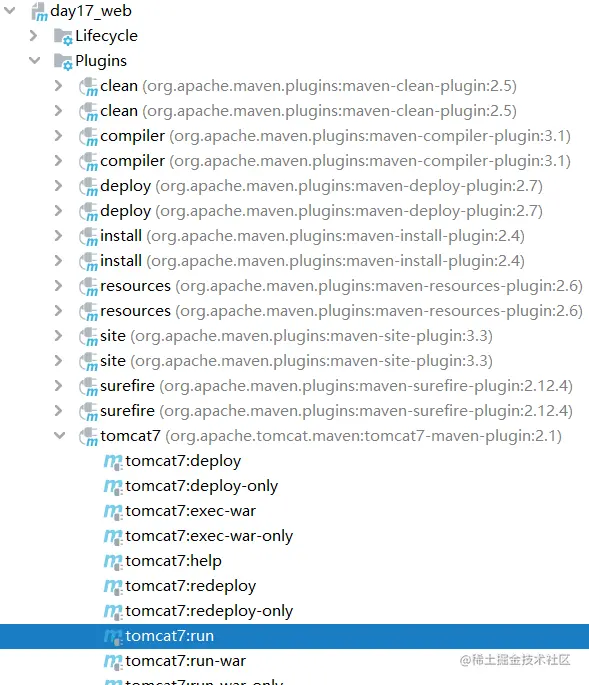Click the goal icon beside tomcat7:redeploy
Viewport: 589px width, 685px height.
(x=113, y=586)
